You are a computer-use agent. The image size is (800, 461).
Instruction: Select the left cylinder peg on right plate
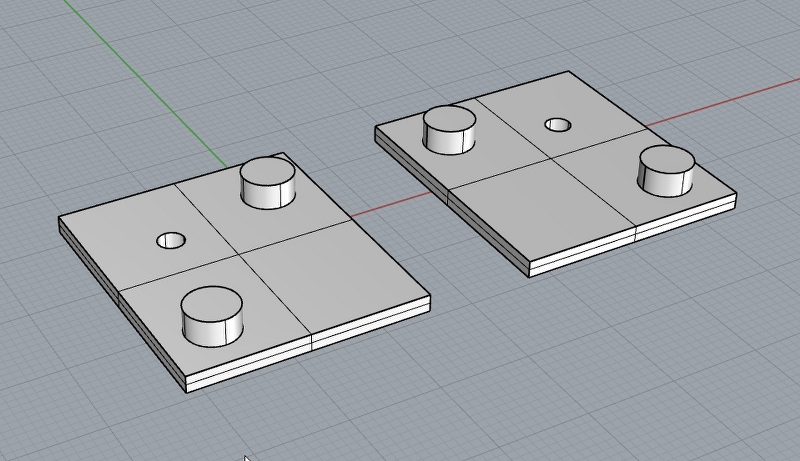[449, 130]
